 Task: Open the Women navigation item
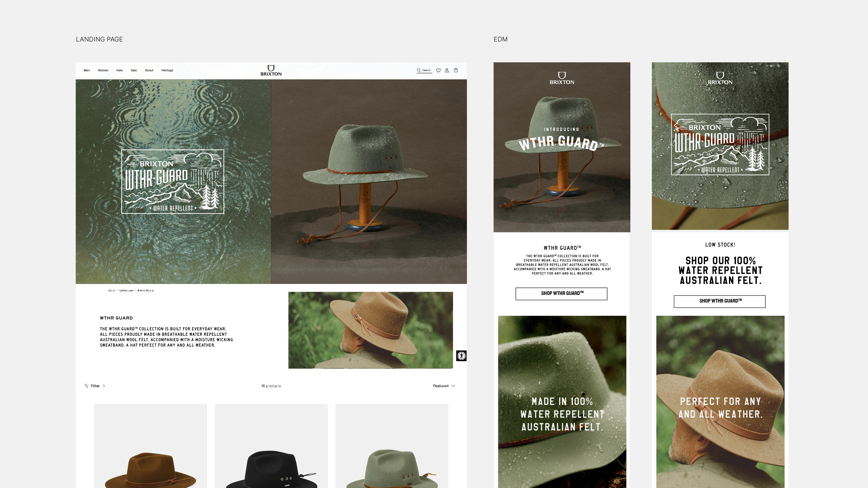point(103,70)
